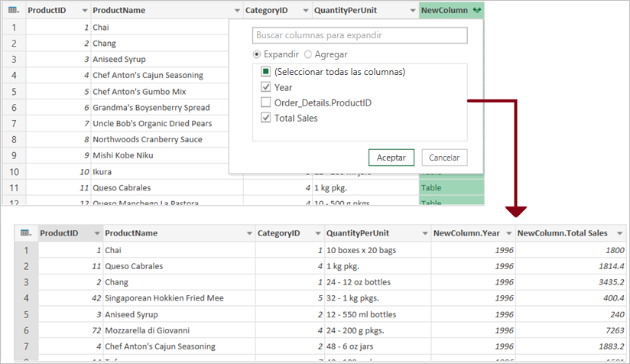Viewport: 630px width, 364px height.
Task: Select cell '10 boxes x 20 bags'
Action: (x=378, y=250)
